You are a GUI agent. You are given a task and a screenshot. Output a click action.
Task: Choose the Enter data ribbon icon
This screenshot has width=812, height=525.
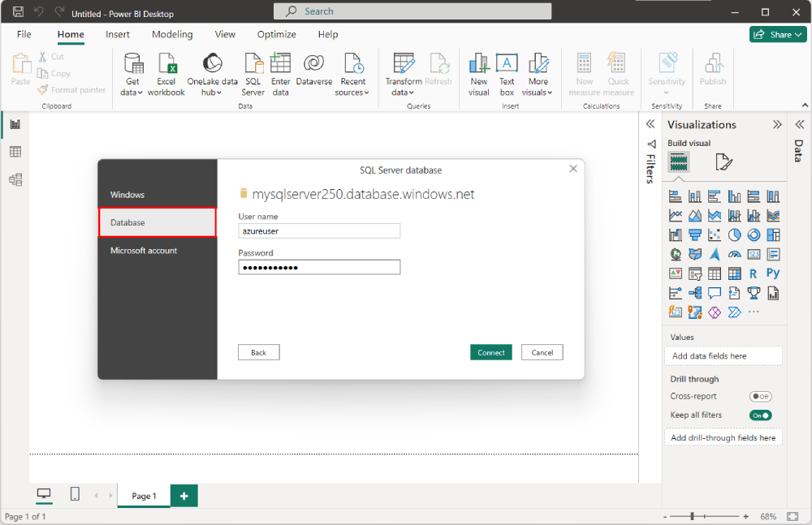pyautogui.click(x=280, y=75)
